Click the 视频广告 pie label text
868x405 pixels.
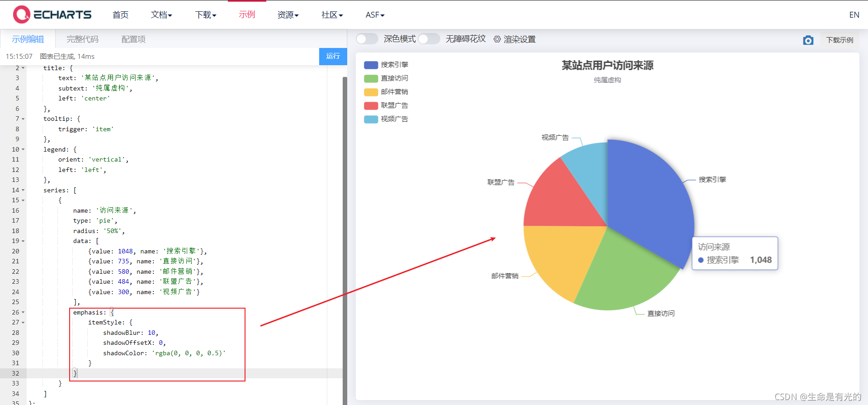[555, 138]
